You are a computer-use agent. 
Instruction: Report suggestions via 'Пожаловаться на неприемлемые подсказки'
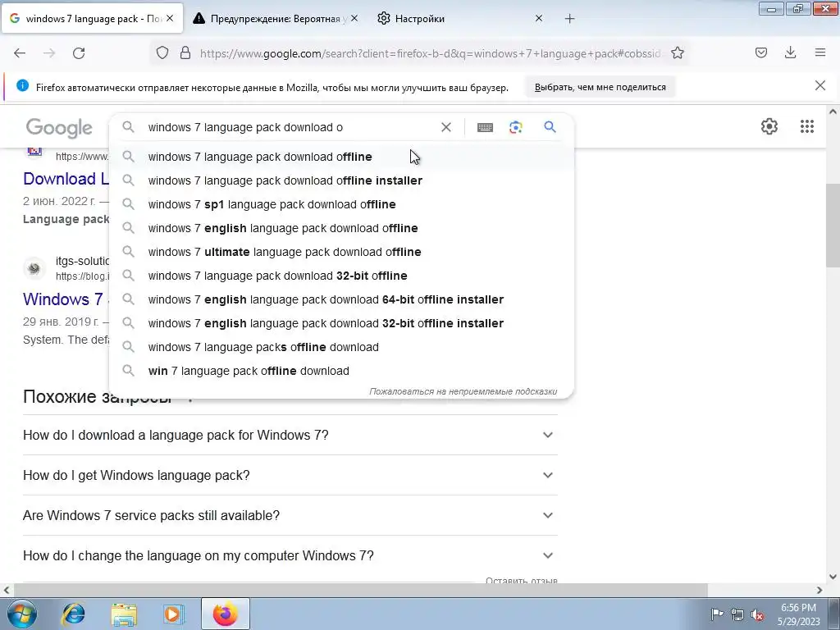463,391
